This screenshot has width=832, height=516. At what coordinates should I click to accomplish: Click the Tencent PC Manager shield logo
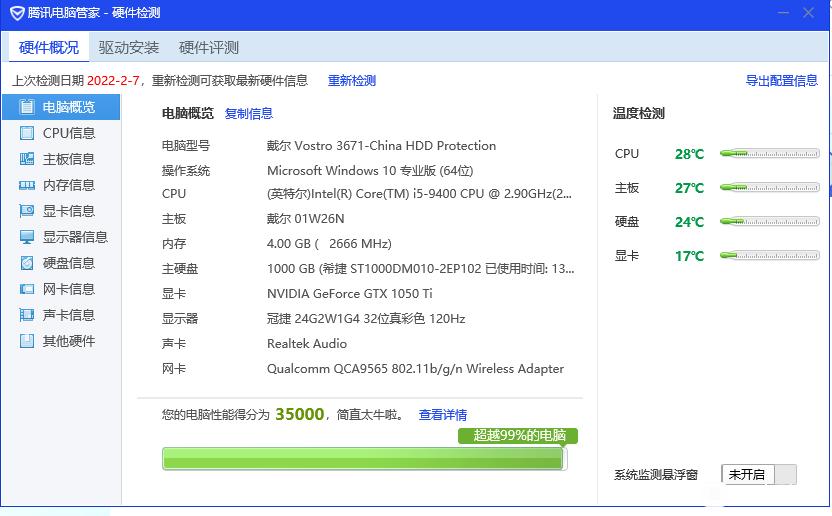click(17, 13)
